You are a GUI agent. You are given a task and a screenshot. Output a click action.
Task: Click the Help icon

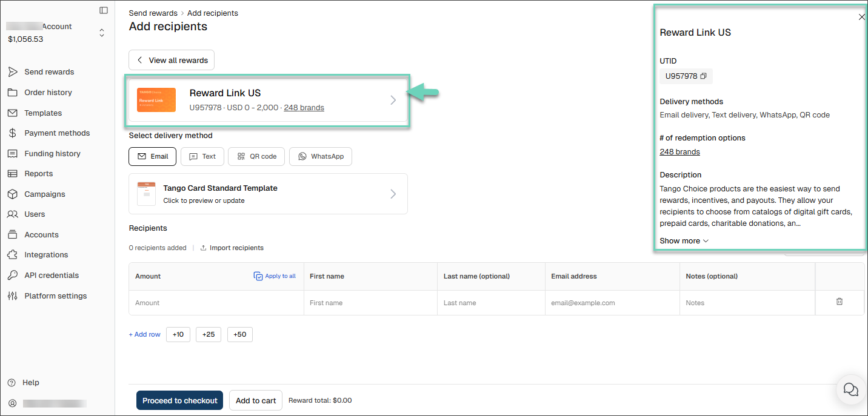point(12,383)
